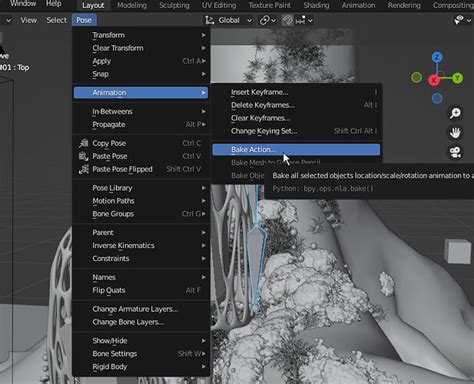Expand the Transform submenu
The width and height of the screenshot is (474, 384).
point(141,35)
